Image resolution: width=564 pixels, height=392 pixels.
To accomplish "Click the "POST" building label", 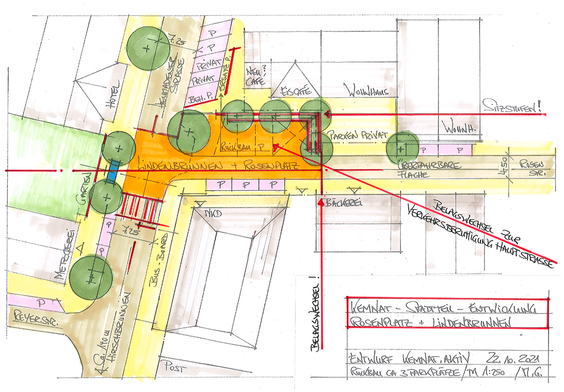I will click(x=175, y=367).
